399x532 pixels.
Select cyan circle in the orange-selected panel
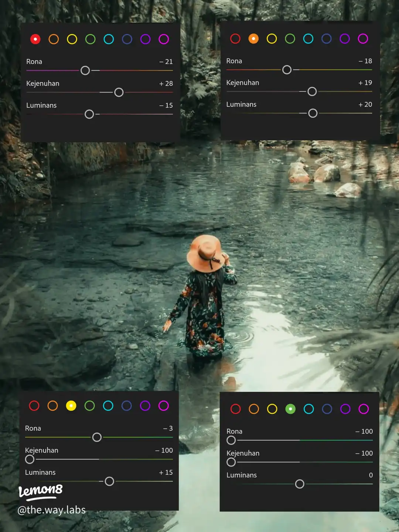(308, 39)
